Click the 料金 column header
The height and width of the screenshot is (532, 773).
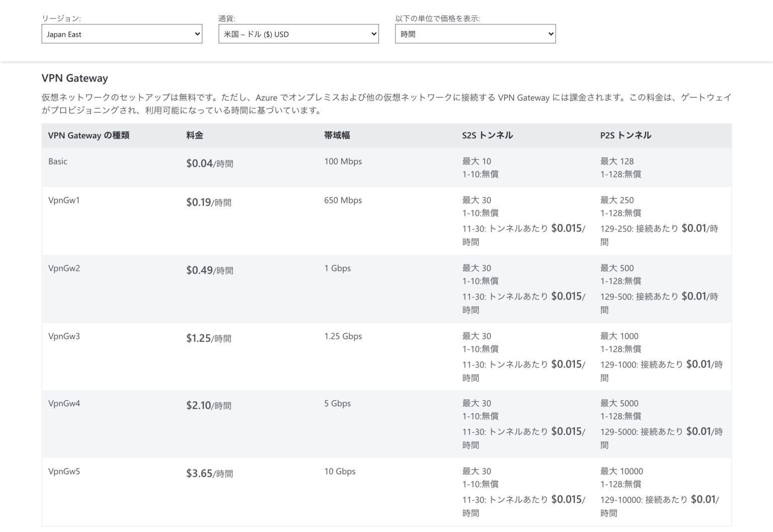pos(193,135)
